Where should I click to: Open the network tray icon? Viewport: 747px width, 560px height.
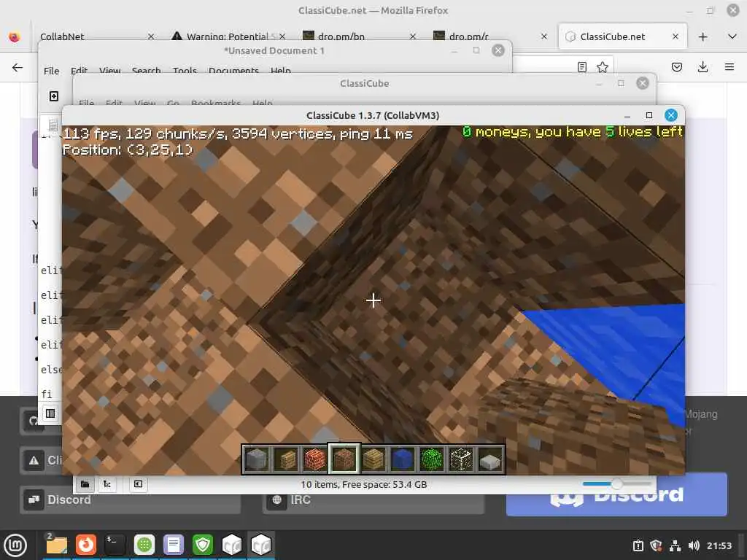pyautogui.click(x=675, y=545)
